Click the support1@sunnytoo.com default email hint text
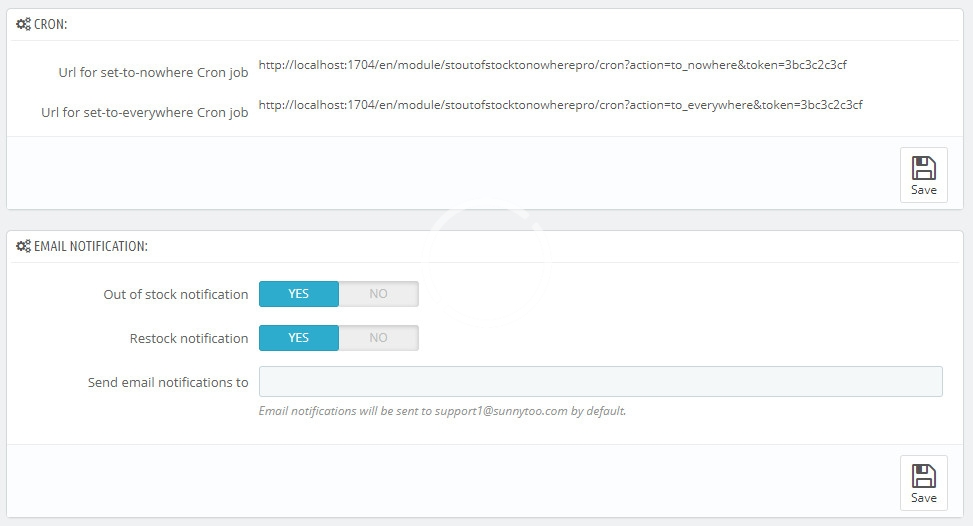 [442, 410]
